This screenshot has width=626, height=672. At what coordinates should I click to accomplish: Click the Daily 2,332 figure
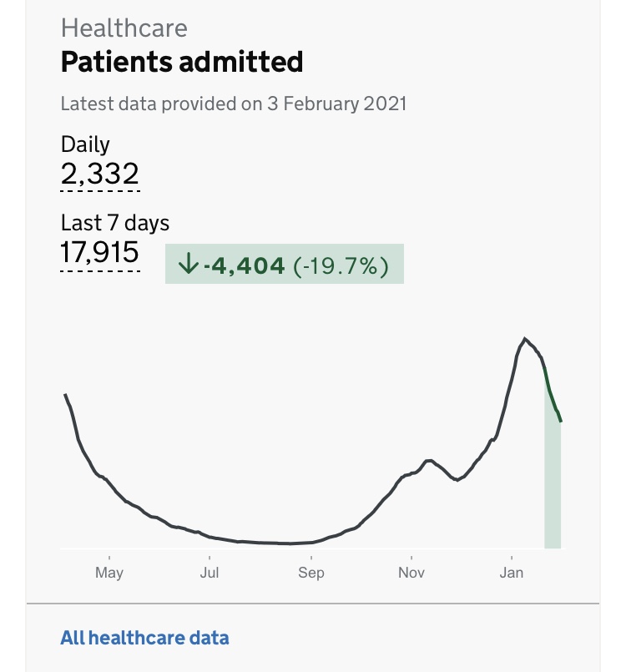point(100,174)
